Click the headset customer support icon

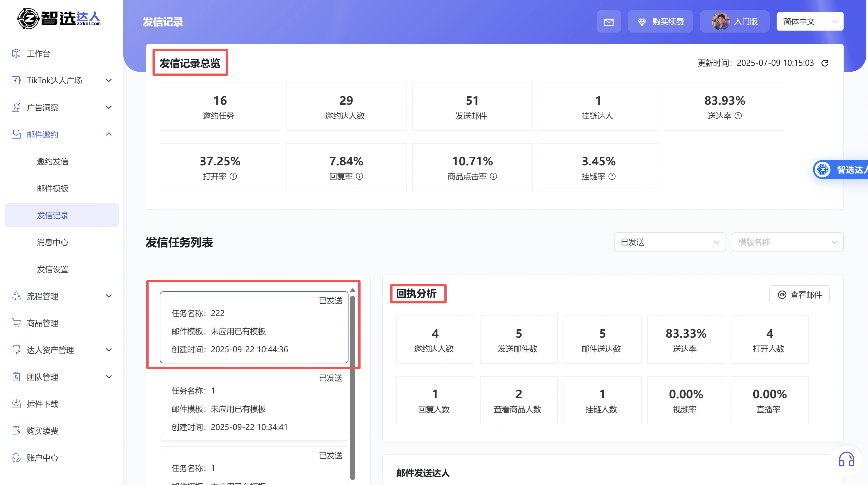coord(846,459)
